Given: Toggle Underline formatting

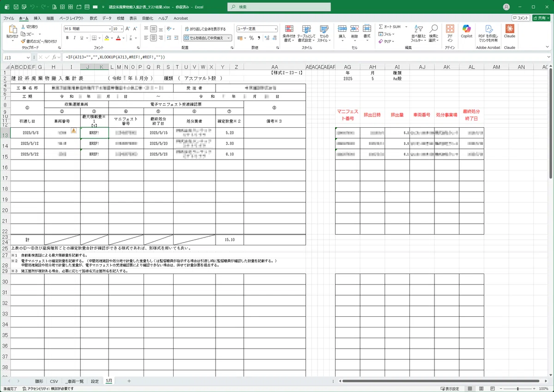Looking at the screenshot, I should (x=82, y=38).
